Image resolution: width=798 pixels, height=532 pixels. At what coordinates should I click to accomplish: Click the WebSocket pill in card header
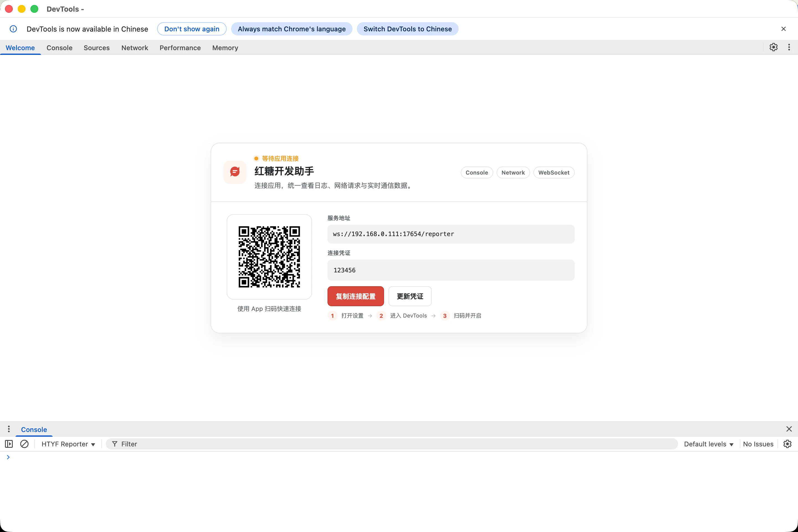554,172
